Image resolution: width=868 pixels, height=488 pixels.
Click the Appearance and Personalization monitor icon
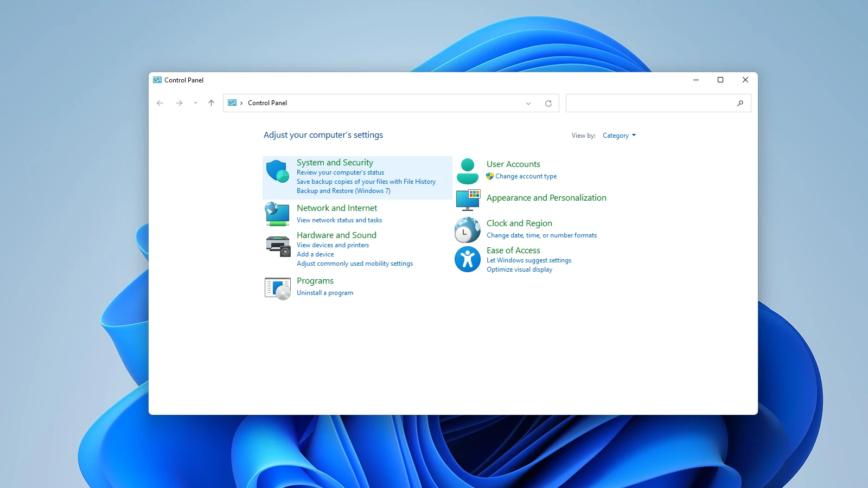click(x=468, y=200)
